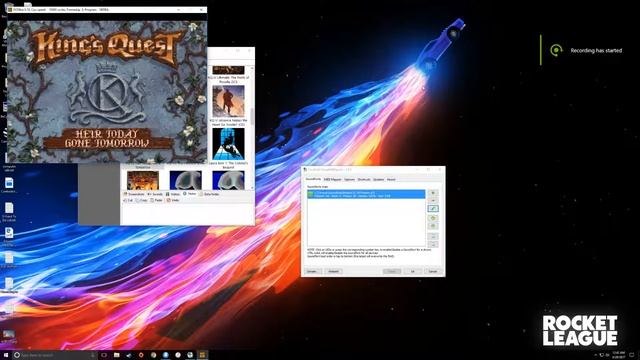Image resolution: width=640 pixels, height=360 pixels.
Task: Open the Data folder tab in the launcher
Action: (209, 194)
